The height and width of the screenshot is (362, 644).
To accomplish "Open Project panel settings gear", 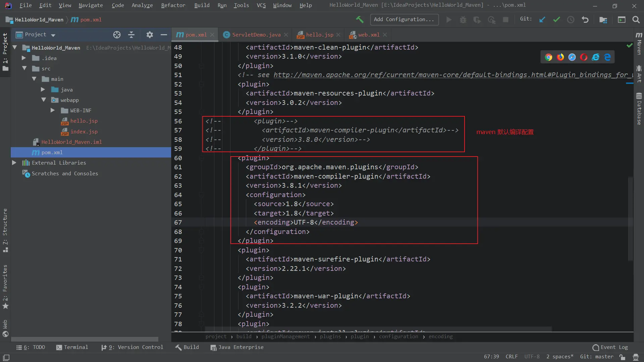I will coord(150,35).
